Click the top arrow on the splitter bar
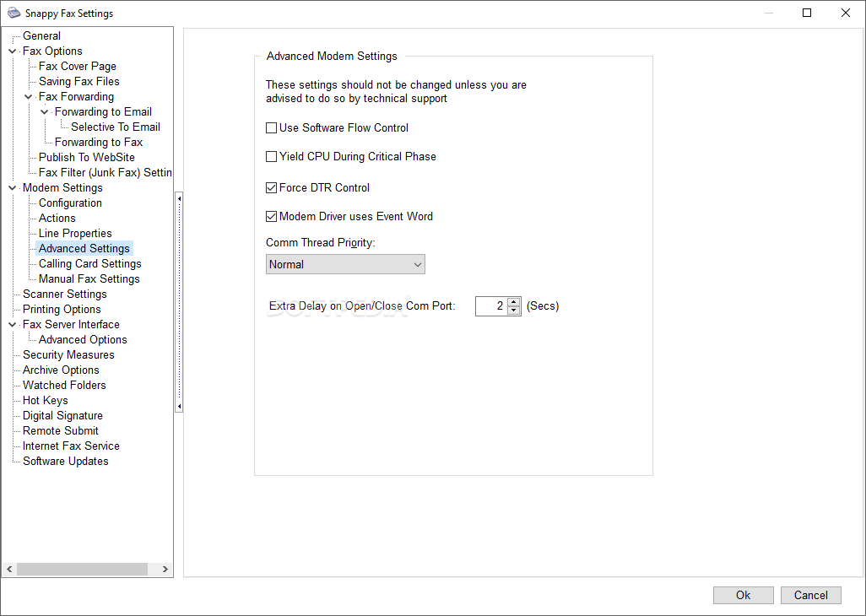This screenshot has width=866, height=616. click(179, 198)
